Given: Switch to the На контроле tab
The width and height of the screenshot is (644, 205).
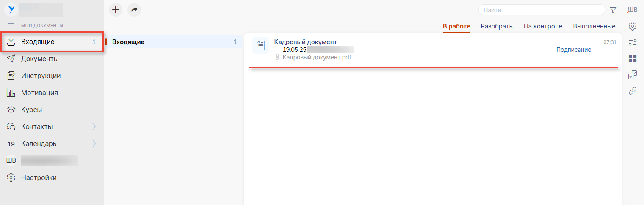Looking at the screenshot, I should click(543, 26).
